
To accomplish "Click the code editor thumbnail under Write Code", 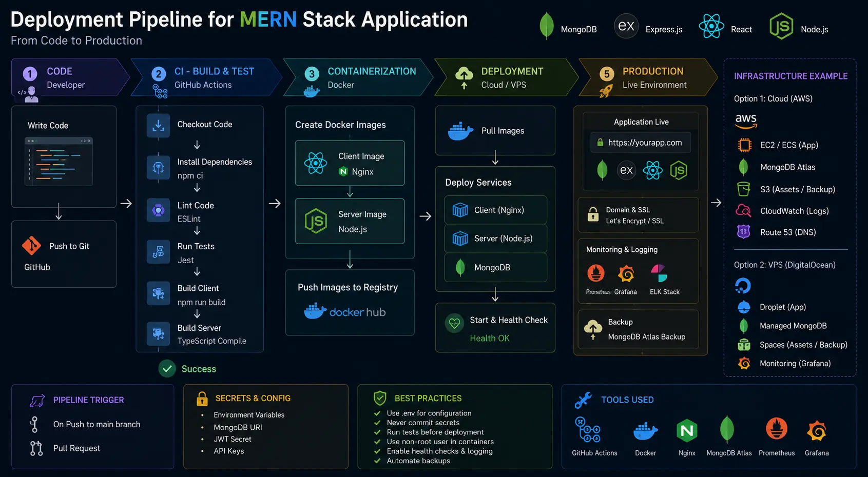I will coord(59,162).
